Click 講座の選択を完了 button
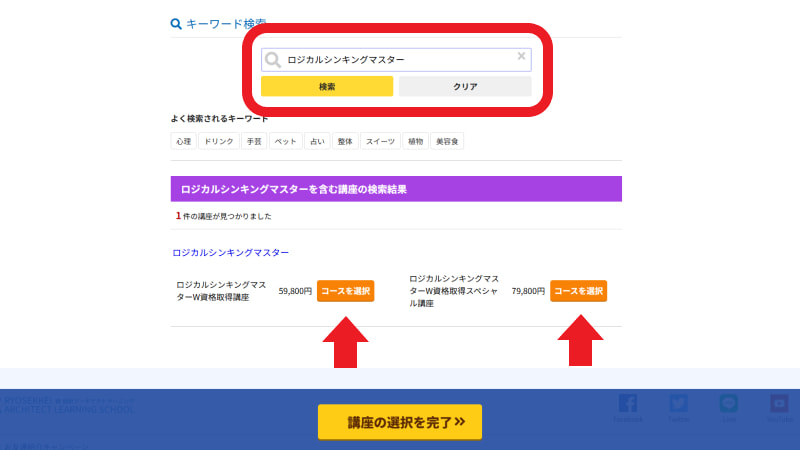800x450 pixels. pos(400,422)
